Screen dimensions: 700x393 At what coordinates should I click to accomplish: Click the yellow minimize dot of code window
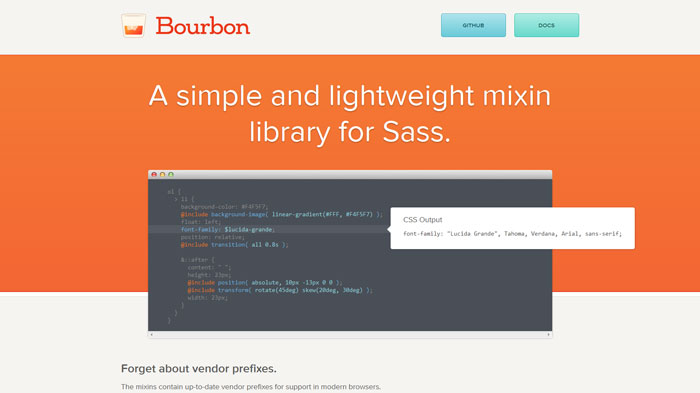[162, 175]
